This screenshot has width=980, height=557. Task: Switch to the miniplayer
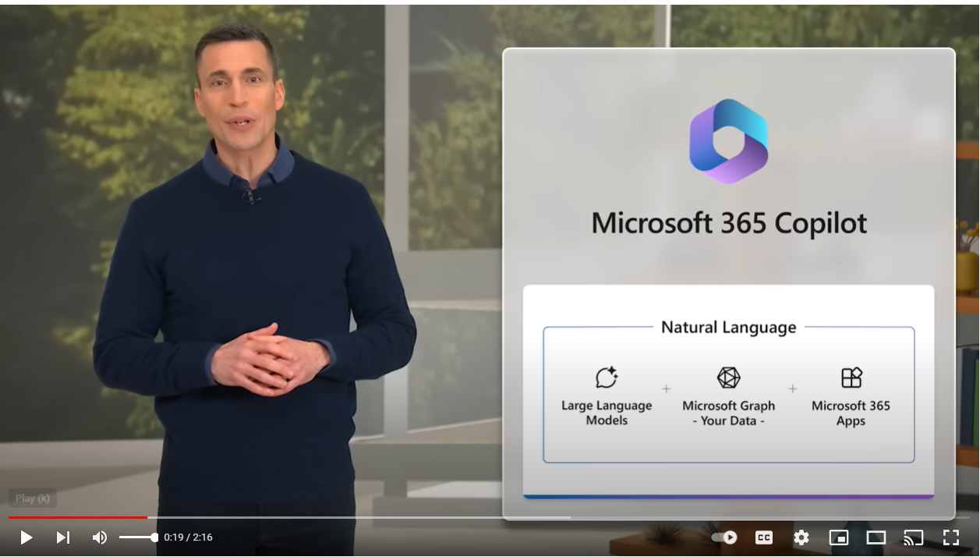click(839, 537)
